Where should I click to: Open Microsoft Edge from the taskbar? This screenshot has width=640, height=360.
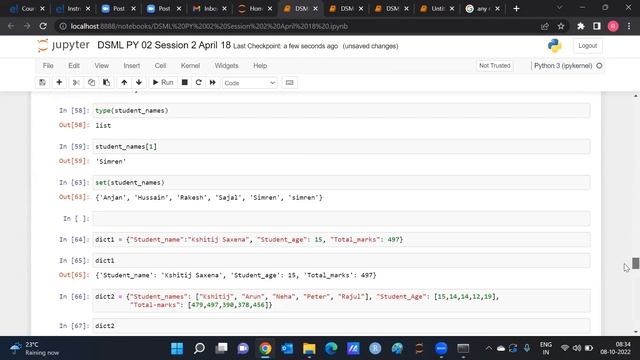331,348
